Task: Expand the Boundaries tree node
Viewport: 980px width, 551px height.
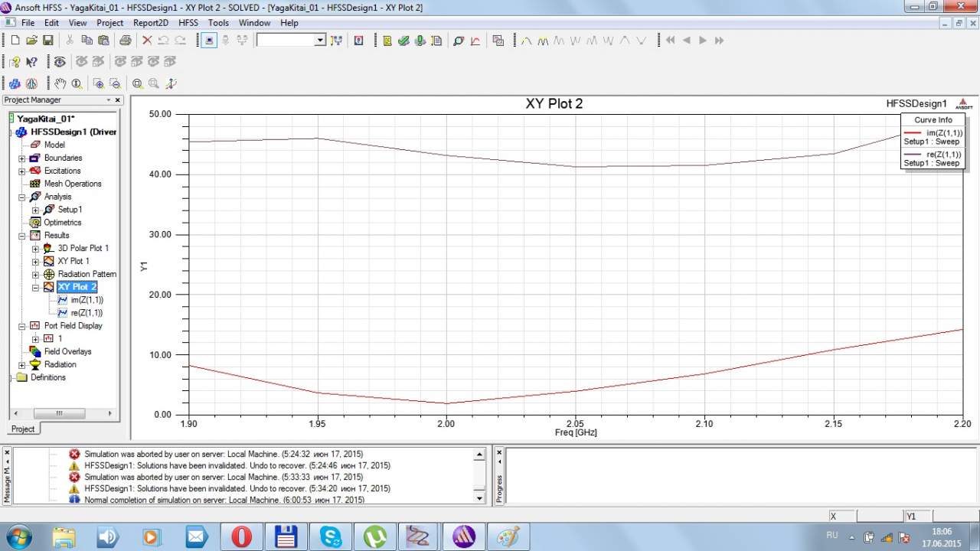Action: click(22, 158)
